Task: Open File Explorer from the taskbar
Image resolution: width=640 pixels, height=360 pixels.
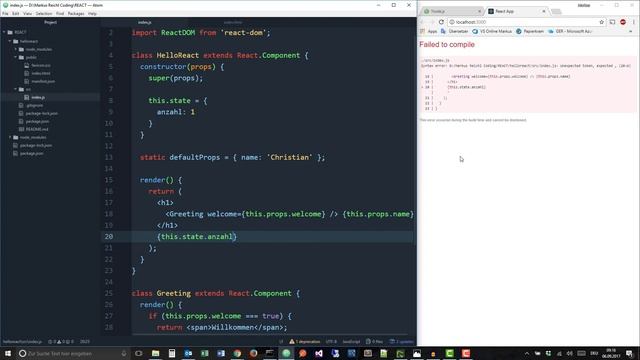Action: [x=156, y=353]
